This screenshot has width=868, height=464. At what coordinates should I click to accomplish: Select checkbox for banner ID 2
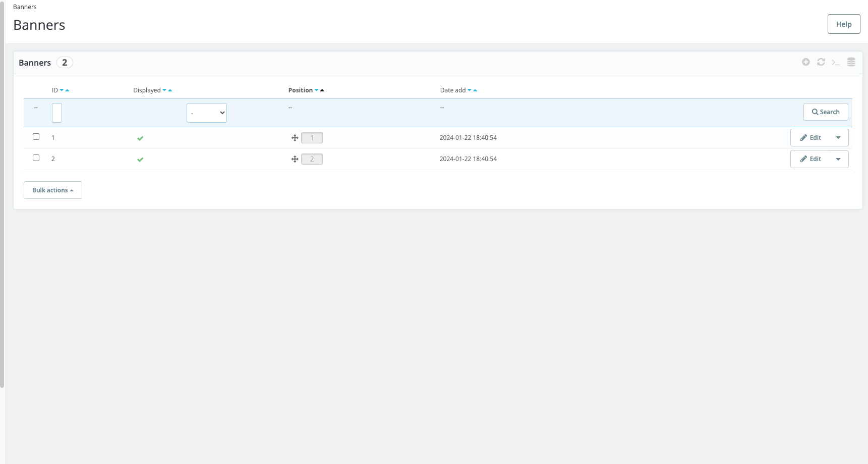point(36,158)
